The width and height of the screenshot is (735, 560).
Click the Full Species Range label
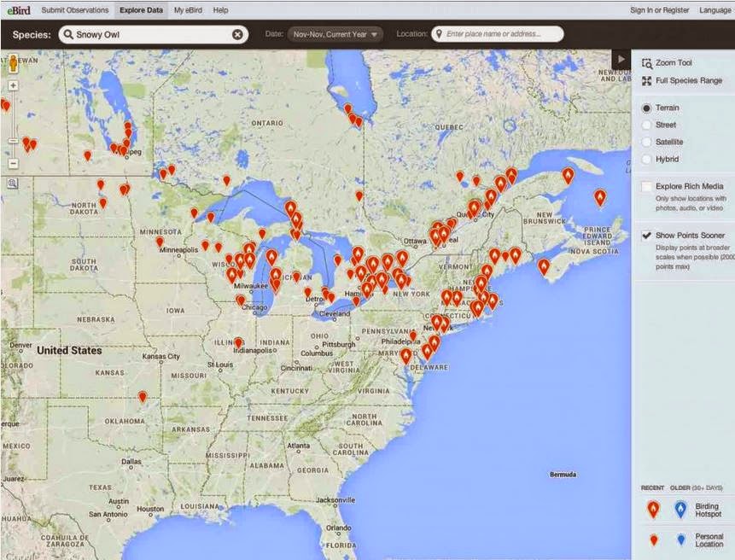(x=689, y=80)
